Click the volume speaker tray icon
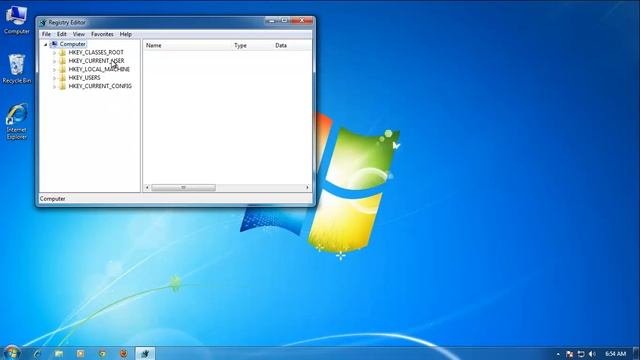The width and height of the screenshot is (640, 360). 592,354
